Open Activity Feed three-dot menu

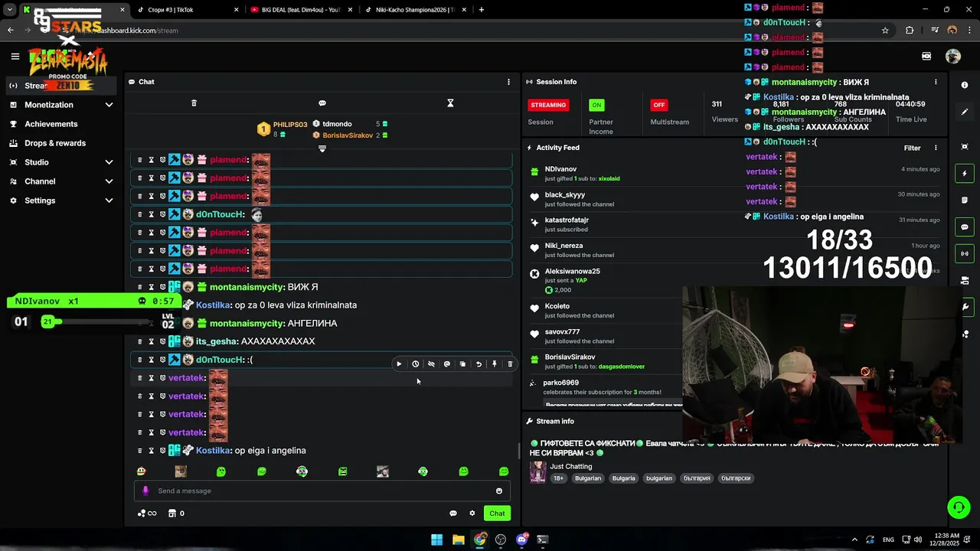[x=936, y=148]
